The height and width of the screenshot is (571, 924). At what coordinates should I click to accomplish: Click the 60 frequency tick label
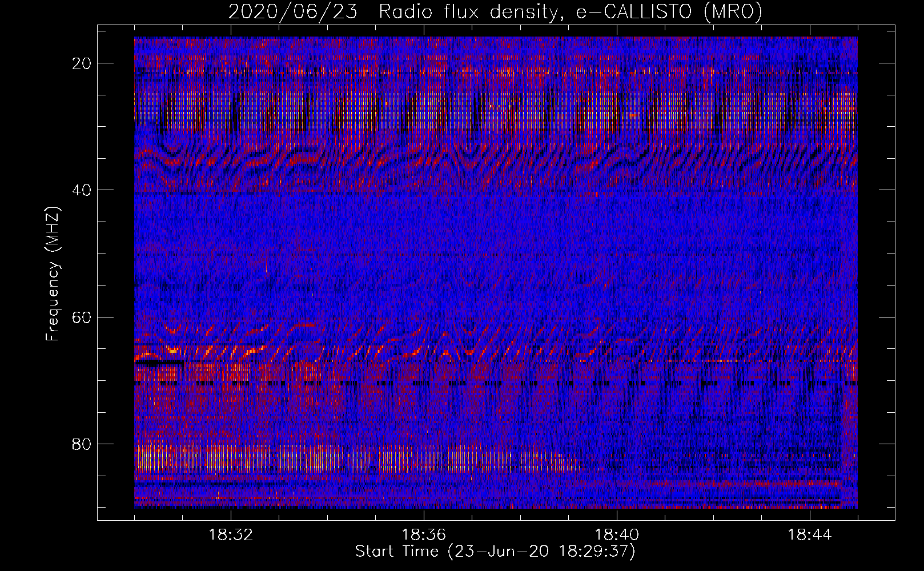point(82,317)
